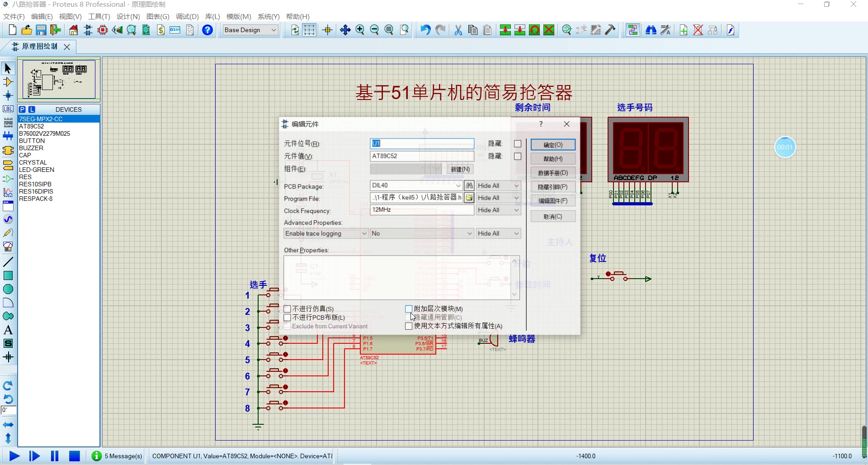868x465 pixels.
Task: Open the 调试(D) menu
Action: click(x=187, y=17)
